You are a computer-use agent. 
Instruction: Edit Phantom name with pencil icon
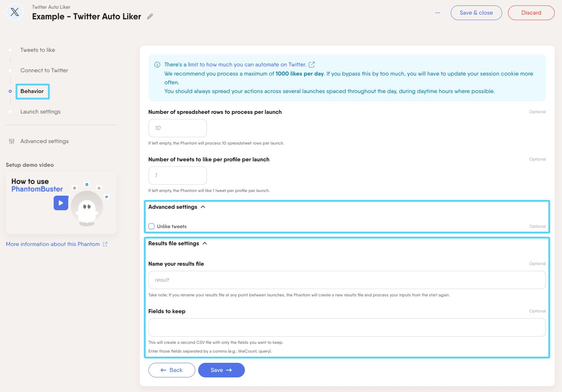click(150, 16)
